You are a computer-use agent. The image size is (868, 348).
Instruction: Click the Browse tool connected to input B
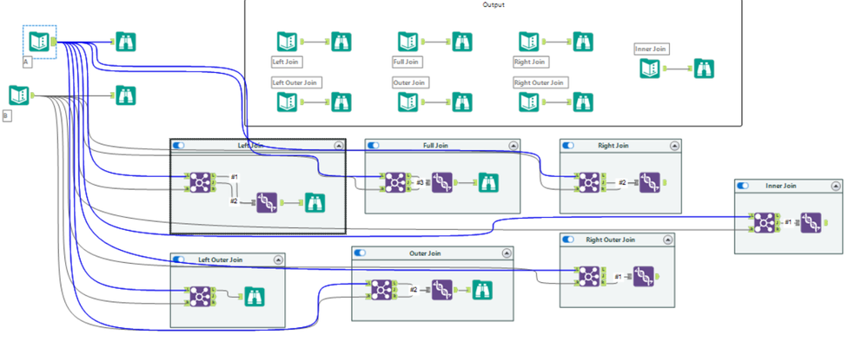126,95
